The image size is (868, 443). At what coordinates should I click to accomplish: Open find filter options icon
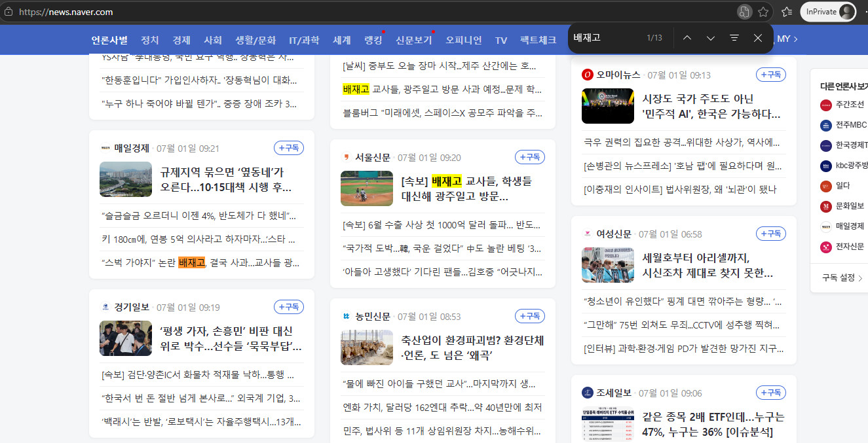(x=734, y=38)
